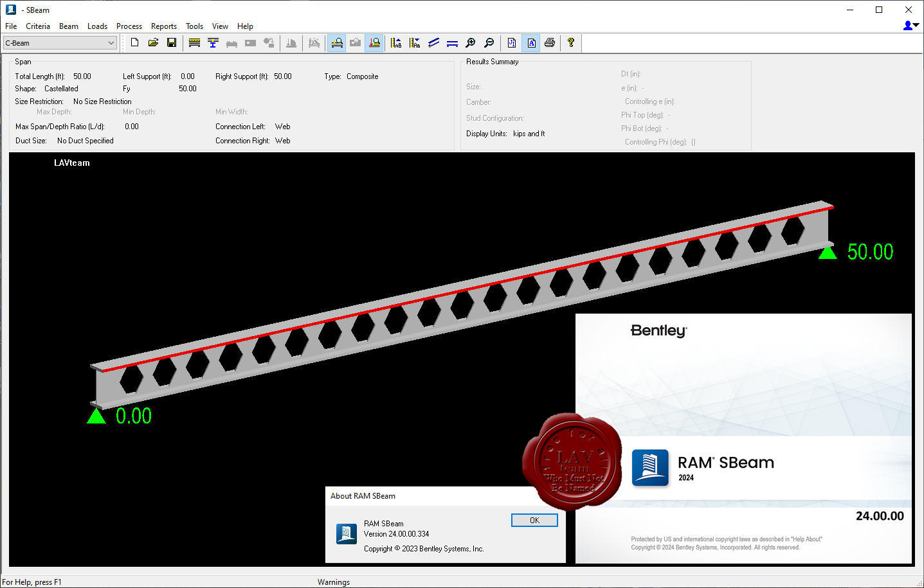Screen dimensions: 924x588
Task: Click the Connection Right value Web
Action: click(x=283, y=141)
